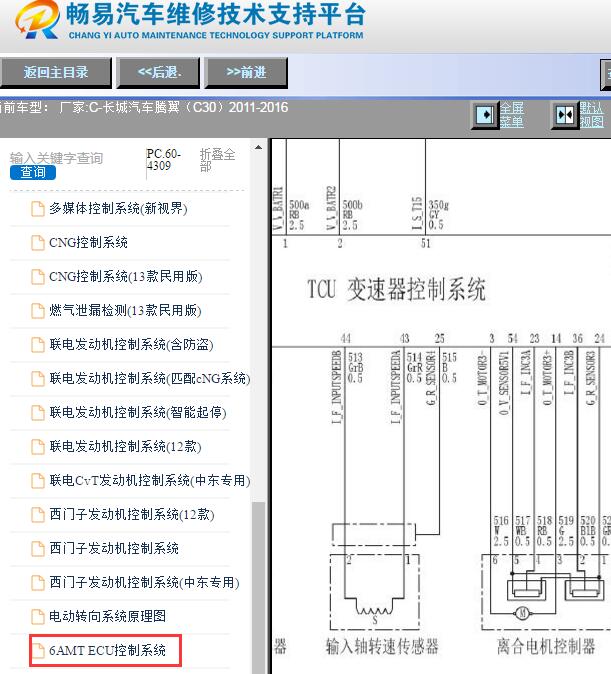Screen dimensions: 611x674
Task: Click TCU 变速器控制系统 diagram title
Action: tap(396, 289)
